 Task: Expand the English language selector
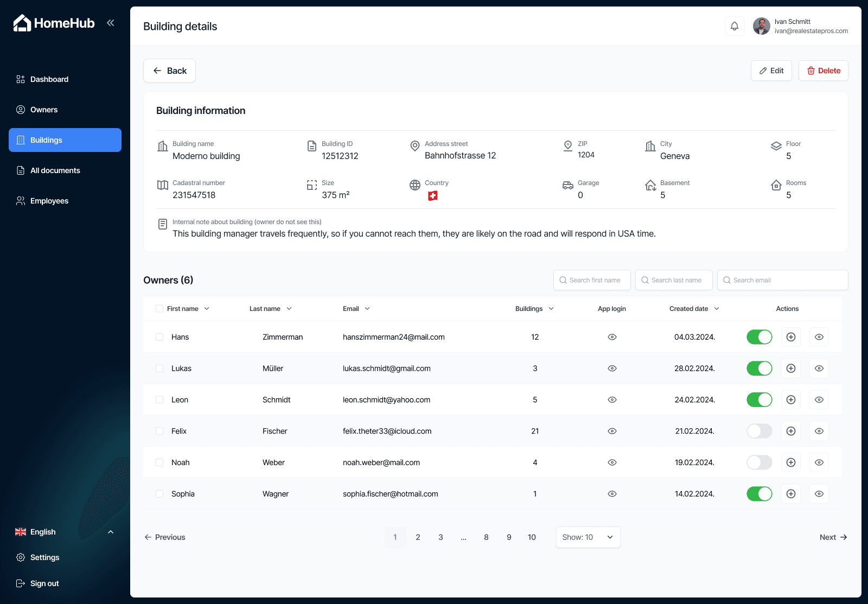(x=65, y=532)
